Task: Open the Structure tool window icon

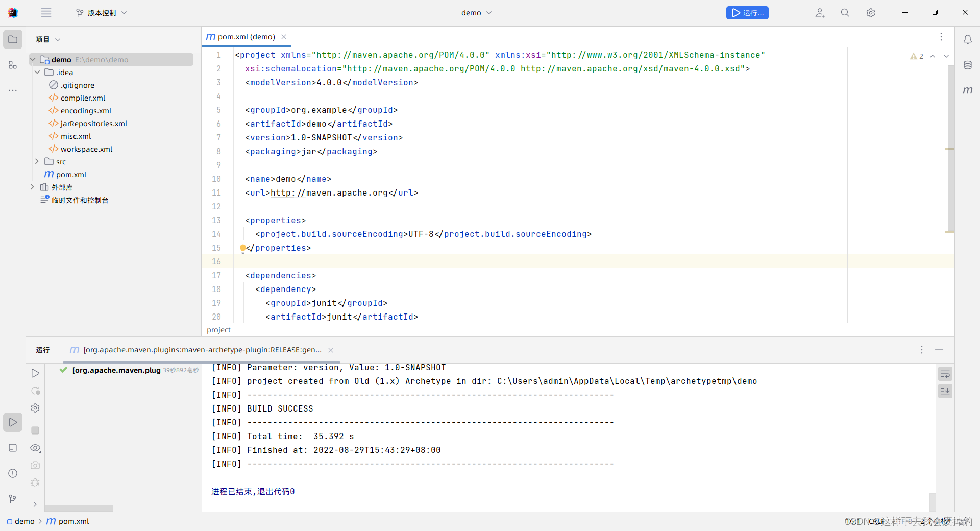Action: pyautogui.click(x=13, y=65)
